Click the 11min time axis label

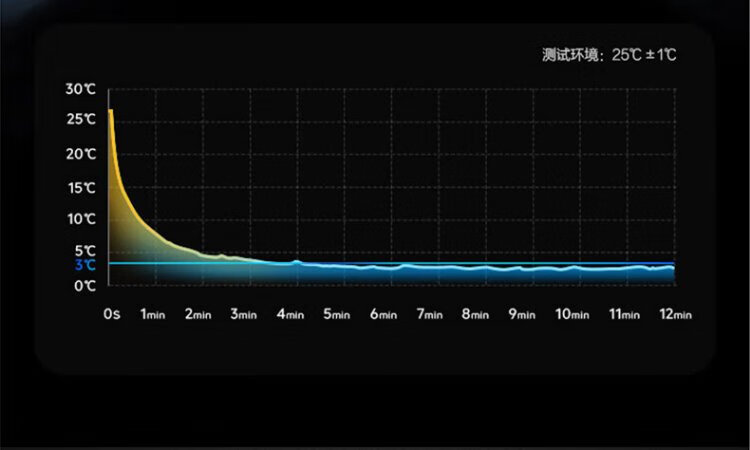pos(624,314)
